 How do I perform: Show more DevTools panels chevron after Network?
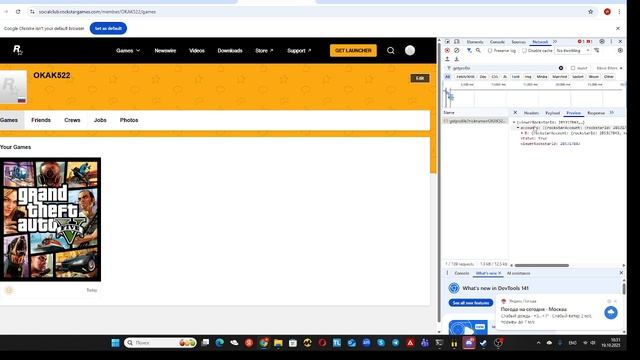(x=555, y=42)
